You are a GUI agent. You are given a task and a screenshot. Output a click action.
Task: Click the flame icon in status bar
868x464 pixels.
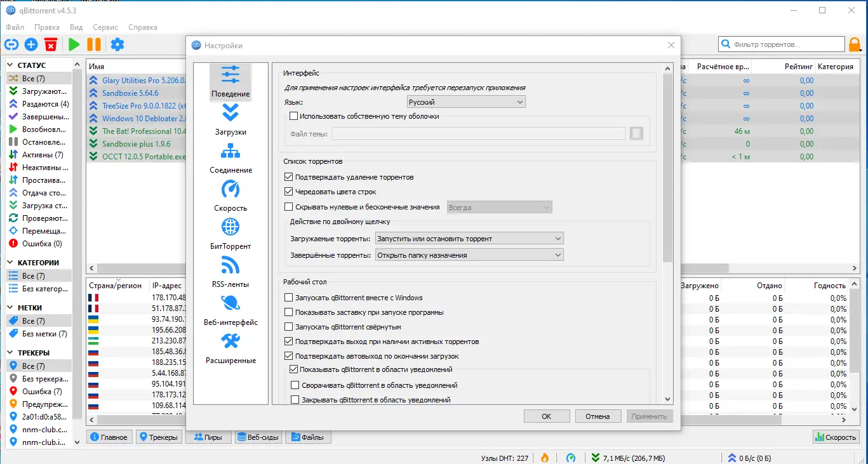click(x=544, y=458)
